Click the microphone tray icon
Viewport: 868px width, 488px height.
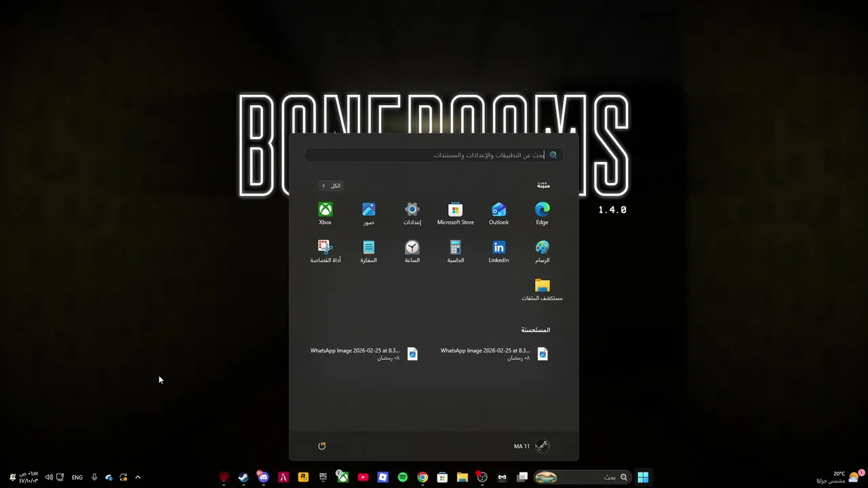point(94,477)
